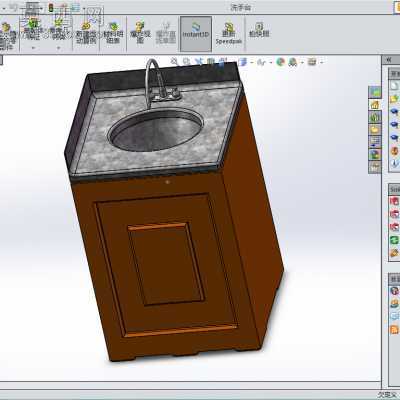Click the rebuild traffic-light icon
400x400 pixels.
click(51, 7)
